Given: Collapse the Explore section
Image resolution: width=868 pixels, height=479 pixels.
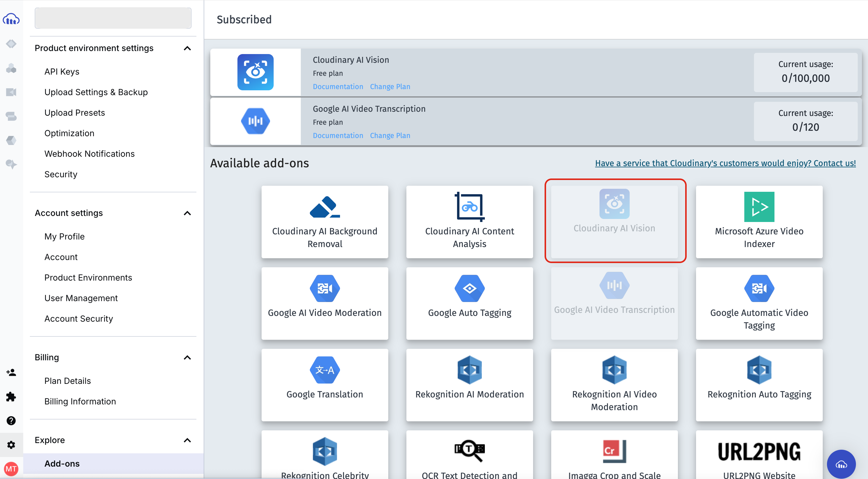Looking at the screenshot, I should 187,440.
